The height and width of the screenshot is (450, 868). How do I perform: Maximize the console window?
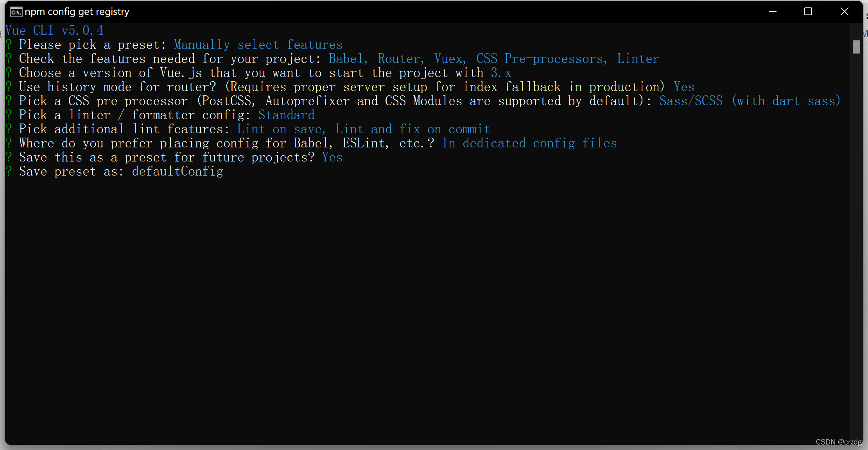808,11
